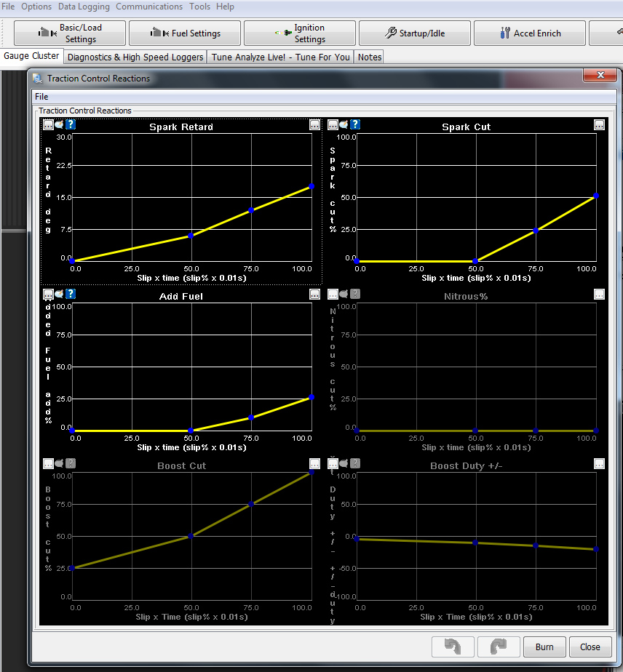Select the Notes tab

point(370,57)
